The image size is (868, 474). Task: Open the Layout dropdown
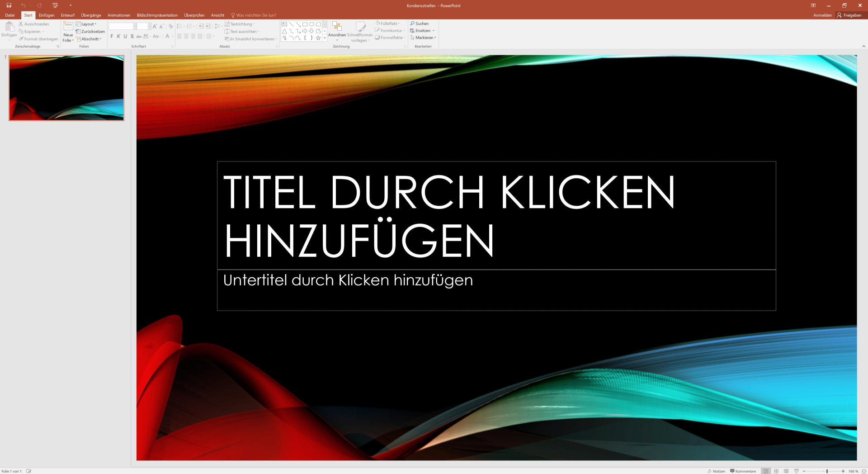86,24
